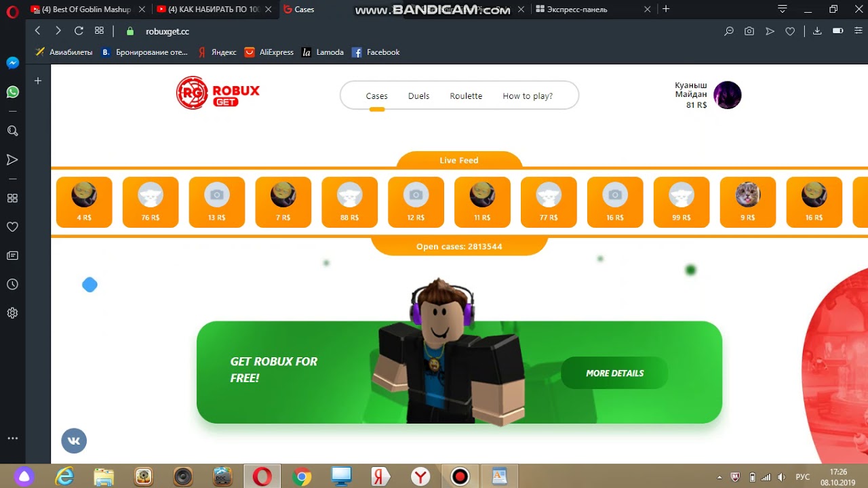868x488 pixels.
Task: Click the Open cases: 2813544 counter
Action: coord(459,247)
